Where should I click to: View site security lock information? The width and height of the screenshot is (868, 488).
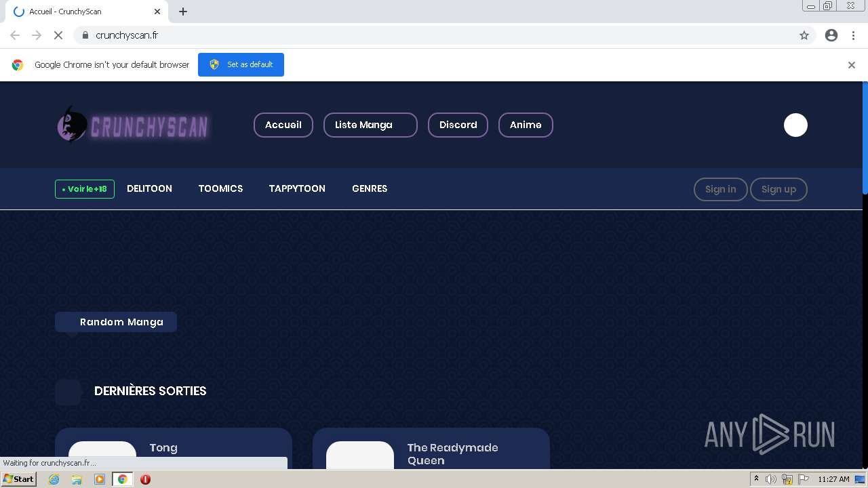85,35
